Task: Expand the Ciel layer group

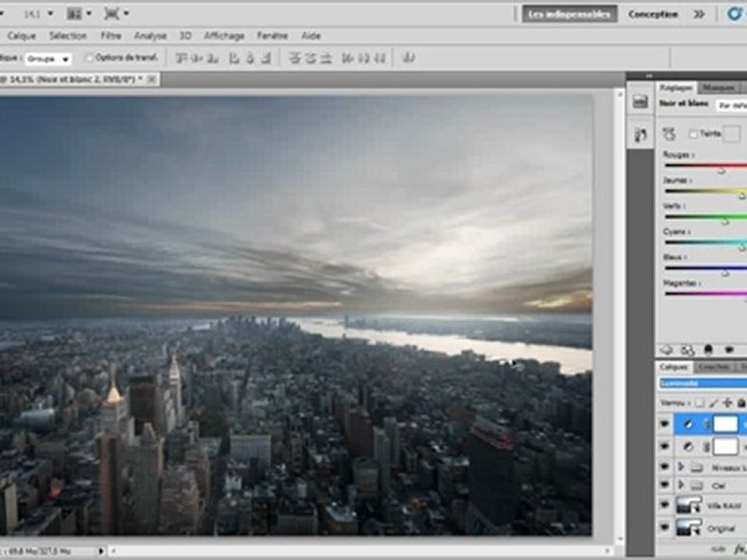Action: tap(682, 485)
